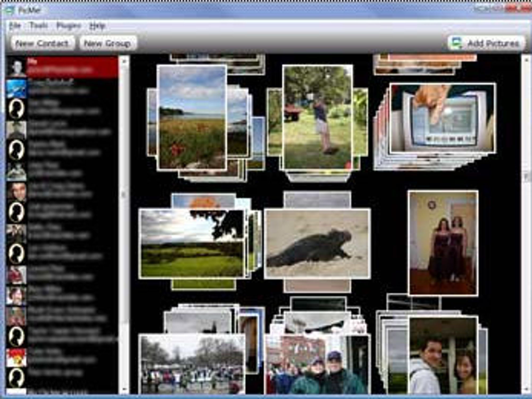Click the Add Pictures button
The height and width of the screenshot is (399, 532).
point(487,43)
